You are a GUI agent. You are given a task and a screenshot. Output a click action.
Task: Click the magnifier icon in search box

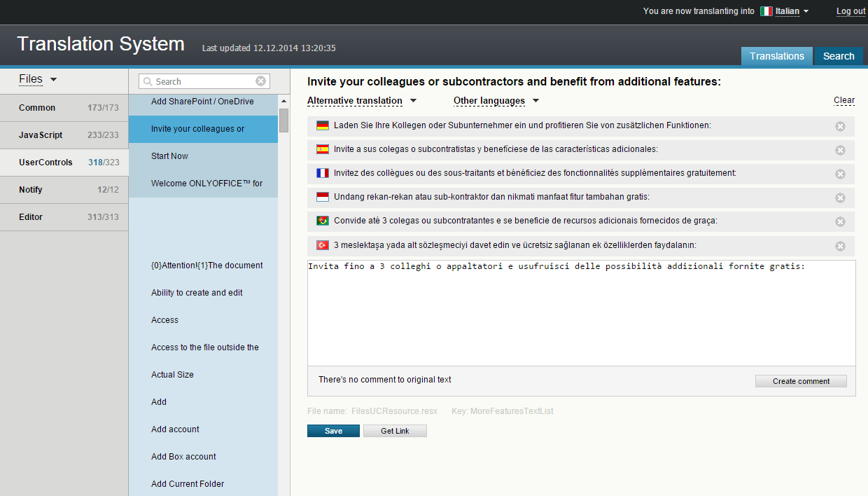pos(148,82)
